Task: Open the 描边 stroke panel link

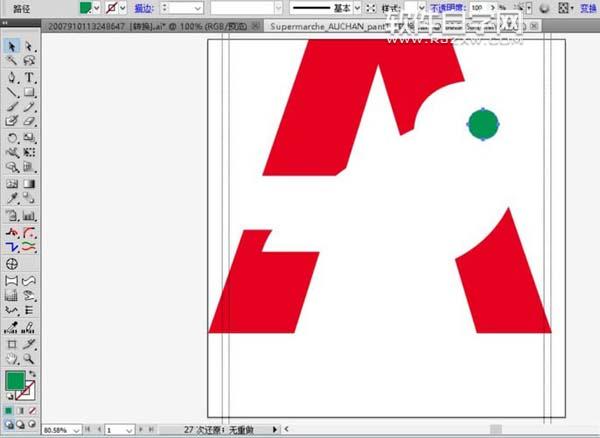Action: pos(144,8)
